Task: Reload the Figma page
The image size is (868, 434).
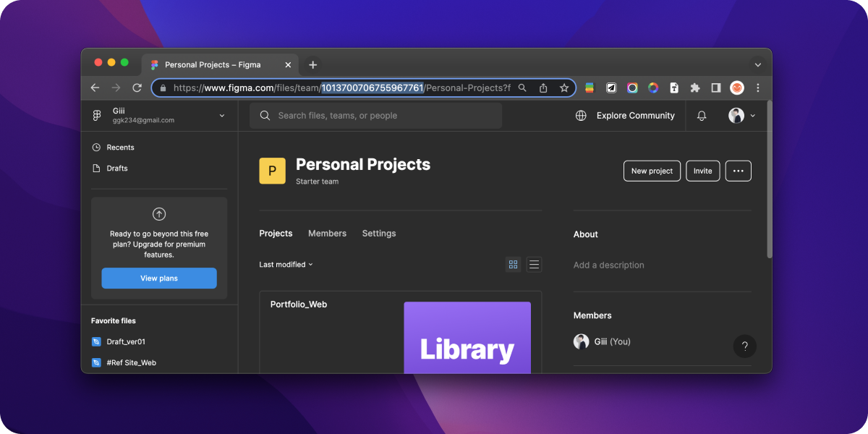Action: (137, 88)
